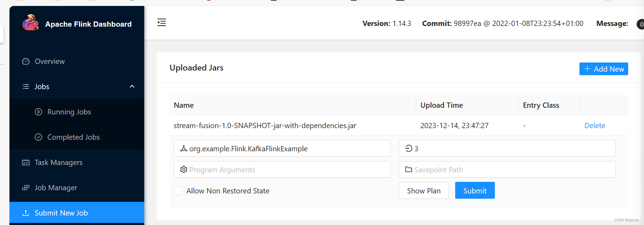Delete the stream-fusion jar file
The height and width of the screenshot is (225, 644).
pos(595,125)
